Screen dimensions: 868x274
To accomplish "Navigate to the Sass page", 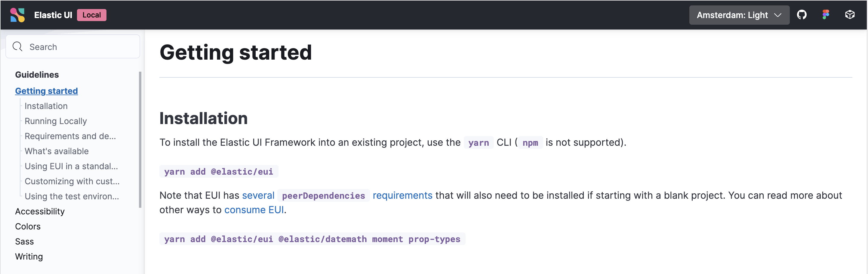I will coord(24,241).
